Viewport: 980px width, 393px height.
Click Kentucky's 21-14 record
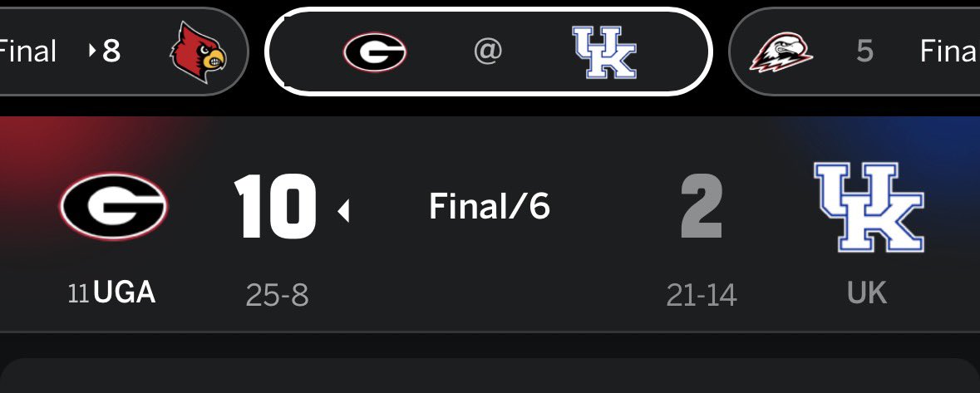point(702,294)
